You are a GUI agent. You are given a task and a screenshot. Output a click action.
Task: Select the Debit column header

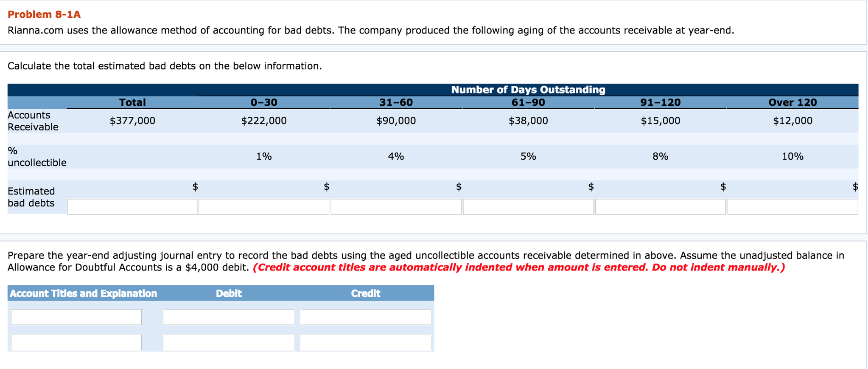(229, 293)
